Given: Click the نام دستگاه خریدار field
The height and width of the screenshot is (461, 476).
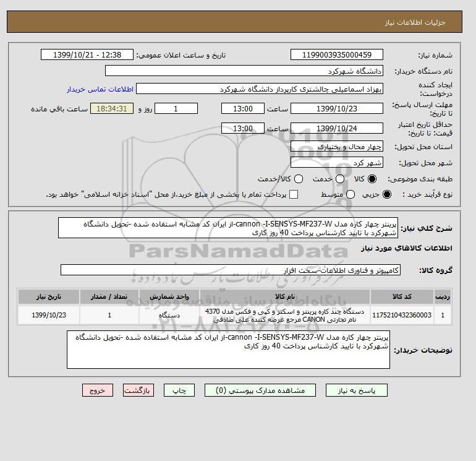Looking at the screenshot, I should (244, 71).
